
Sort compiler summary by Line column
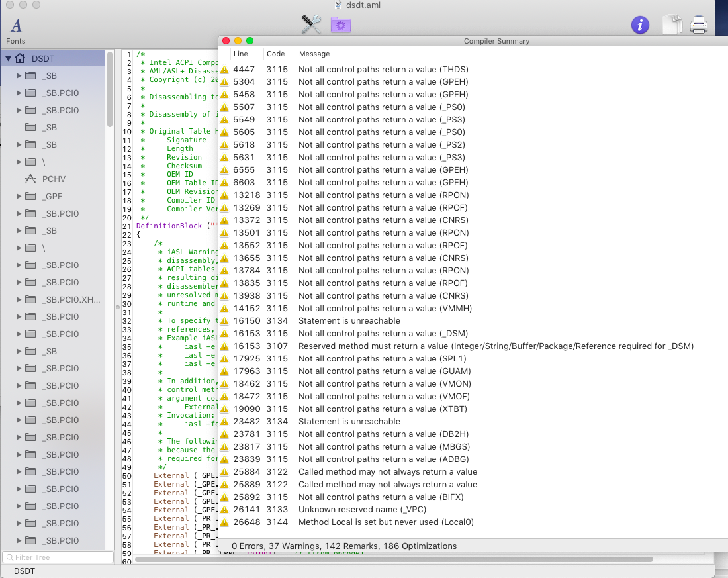(241, 54)
